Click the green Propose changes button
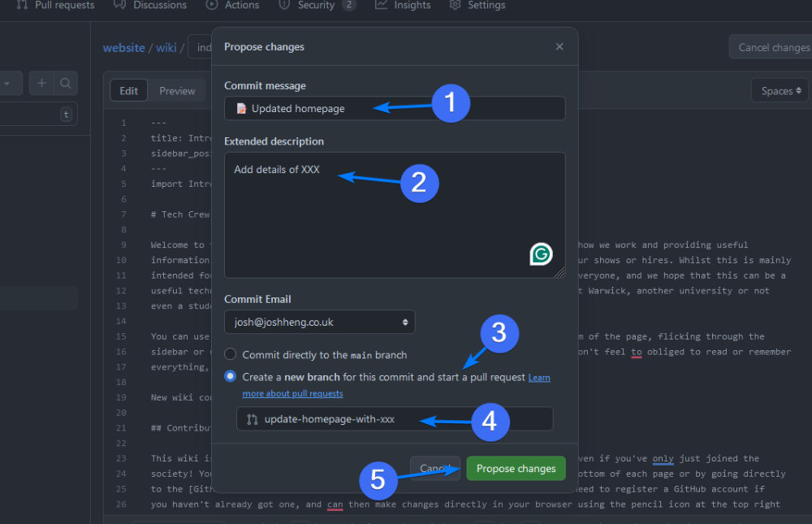The image size is (812, 524). 516,468
